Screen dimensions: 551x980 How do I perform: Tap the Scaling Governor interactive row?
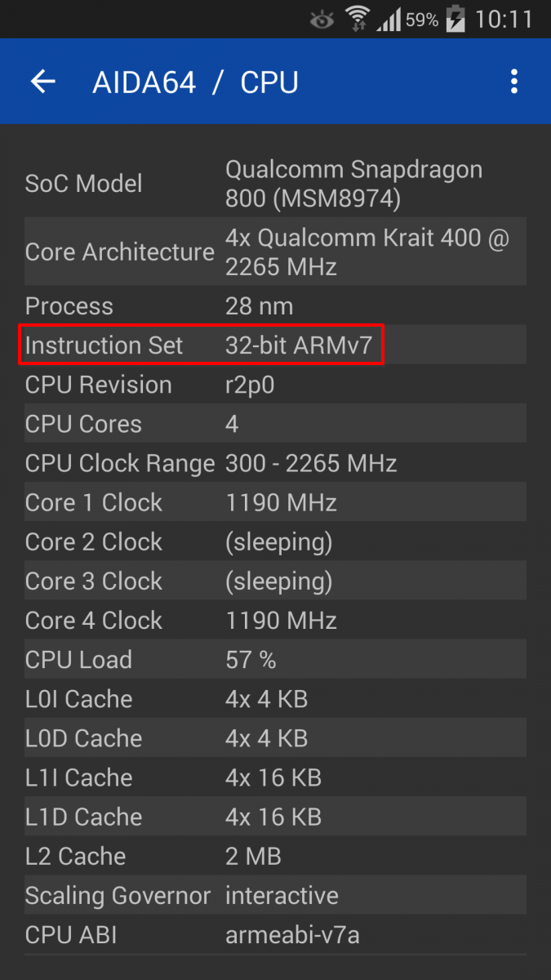click(275, 895)
